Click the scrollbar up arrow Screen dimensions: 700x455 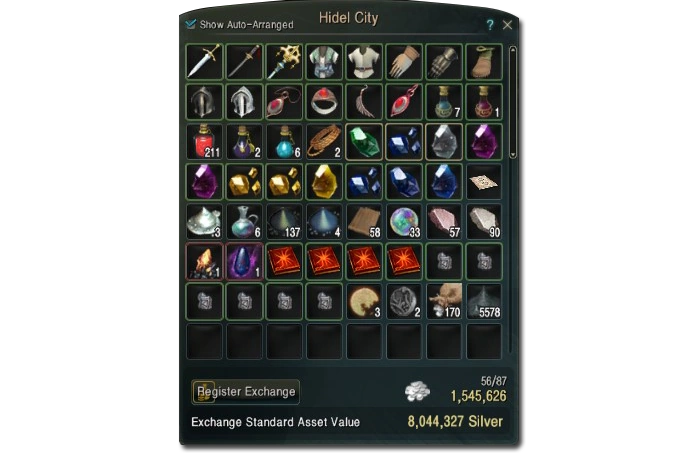(x=513, y=50)
